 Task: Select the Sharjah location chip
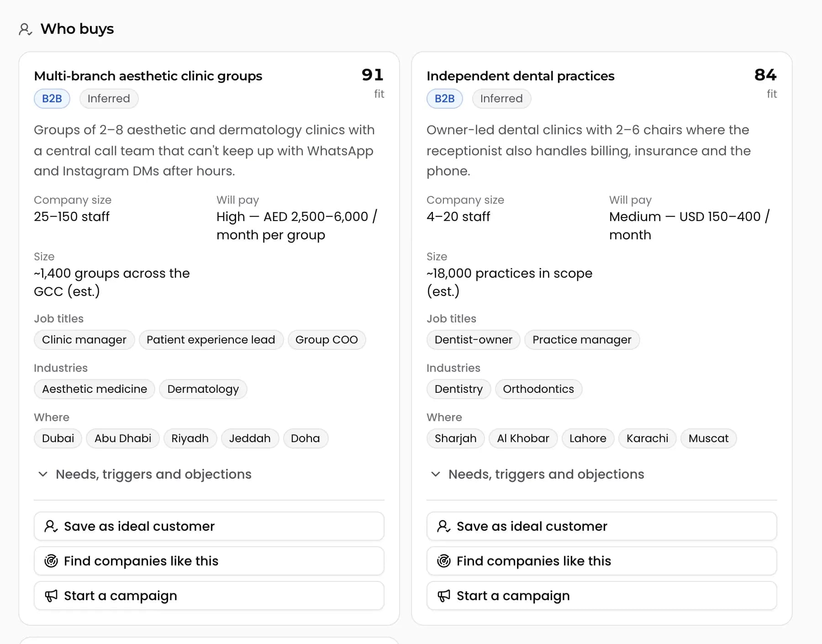(456, 438)
